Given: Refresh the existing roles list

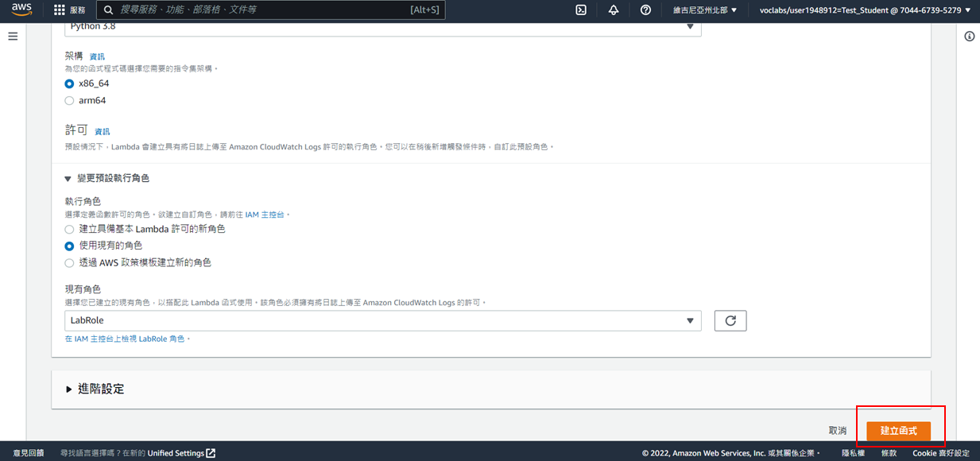Looking at the screenshot, I should coord(730,320).
